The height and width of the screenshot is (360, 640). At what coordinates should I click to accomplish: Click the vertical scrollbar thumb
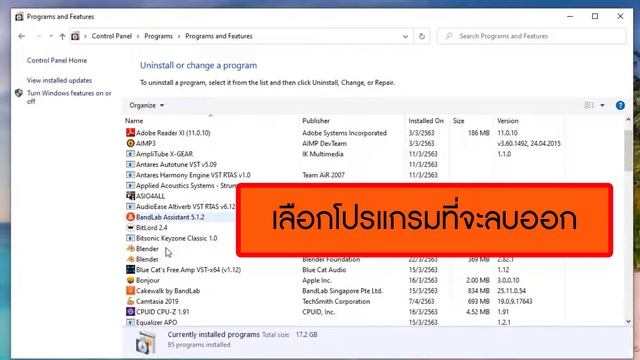[x=628, y=150]
